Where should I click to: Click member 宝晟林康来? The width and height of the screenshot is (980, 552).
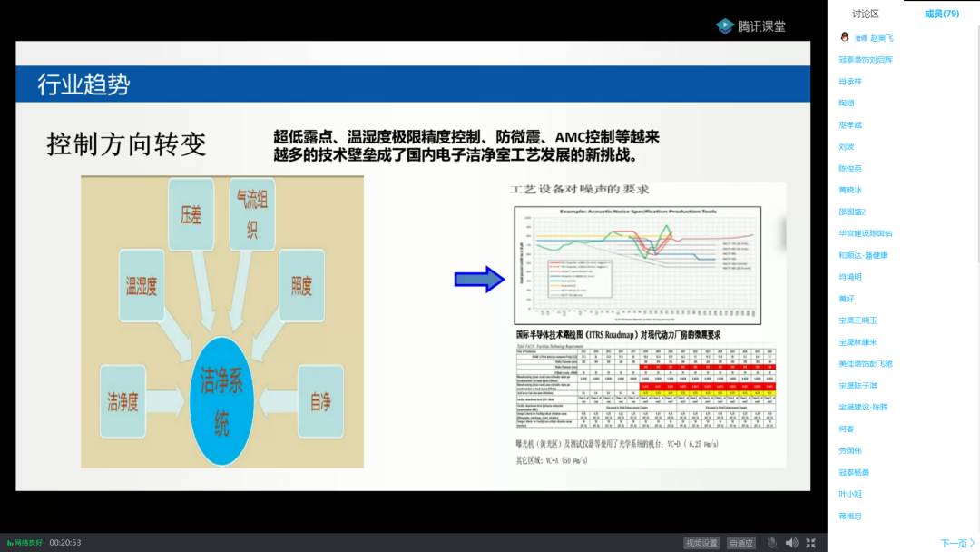857,342
